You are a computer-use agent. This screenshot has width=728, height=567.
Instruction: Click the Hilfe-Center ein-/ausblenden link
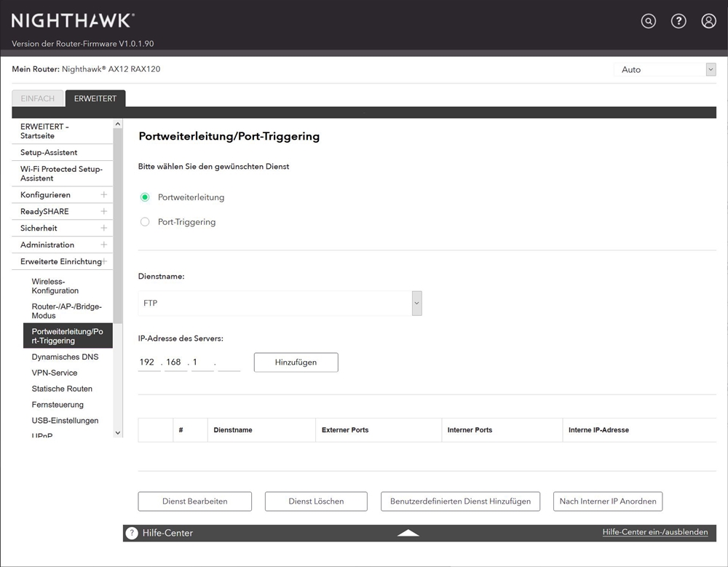[654, 533]
